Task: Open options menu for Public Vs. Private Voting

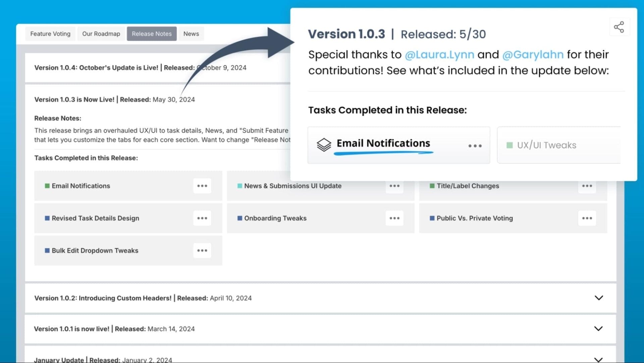Action: pos(587,218)
